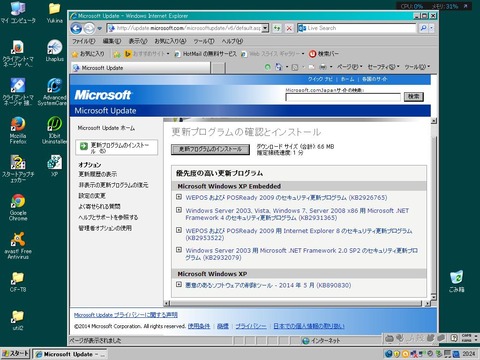Select the スタートアップチェッカー desktop icon

click(18, 169)
